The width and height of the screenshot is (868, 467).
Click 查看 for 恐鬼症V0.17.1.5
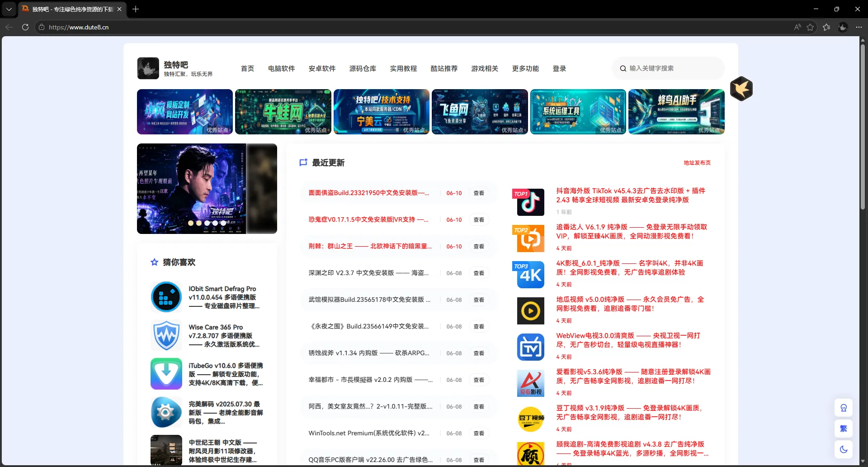coord(479,220)
